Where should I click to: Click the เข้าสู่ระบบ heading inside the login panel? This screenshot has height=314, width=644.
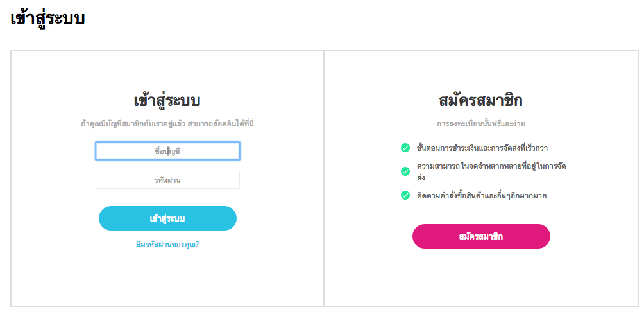(x=167, y=101)
